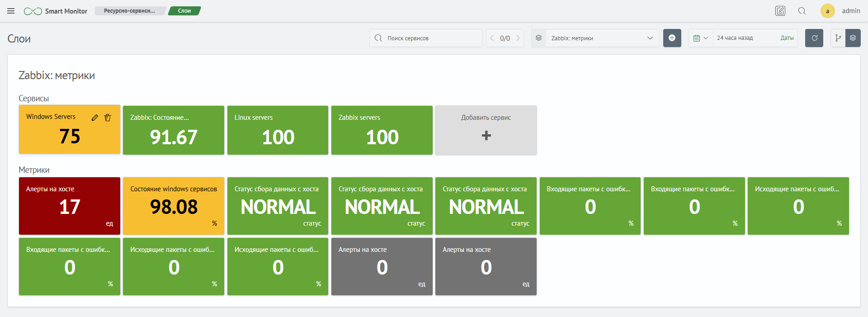868x317 pixels.
Task: Click the 98.08 value
Action: tap(174, 207)
